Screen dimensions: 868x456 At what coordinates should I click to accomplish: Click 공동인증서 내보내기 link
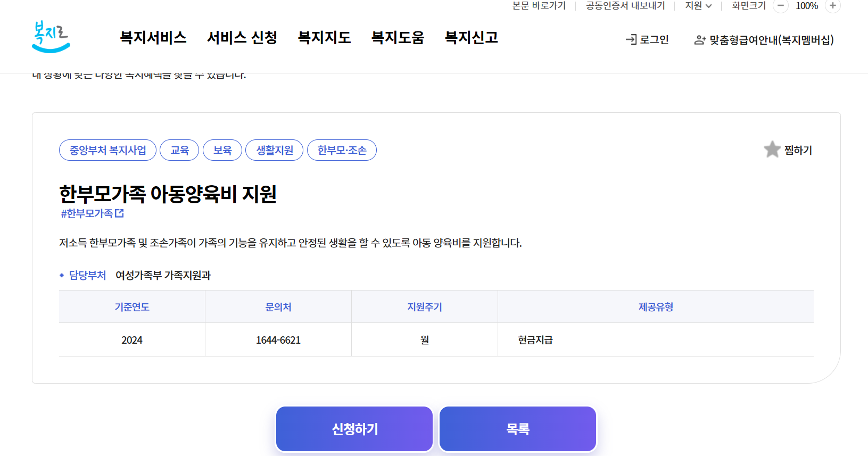(625, 6)
